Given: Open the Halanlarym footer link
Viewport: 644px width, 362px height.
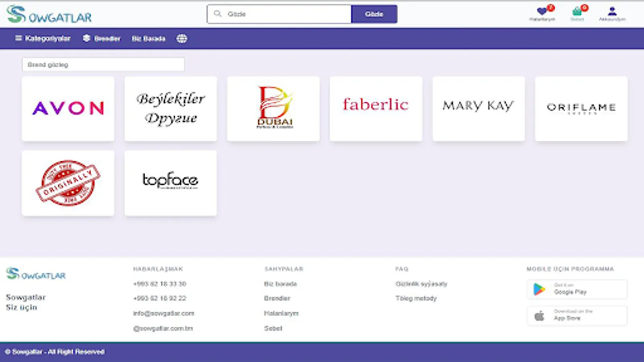Looking at the screenshot, I should tap(281, 313).
